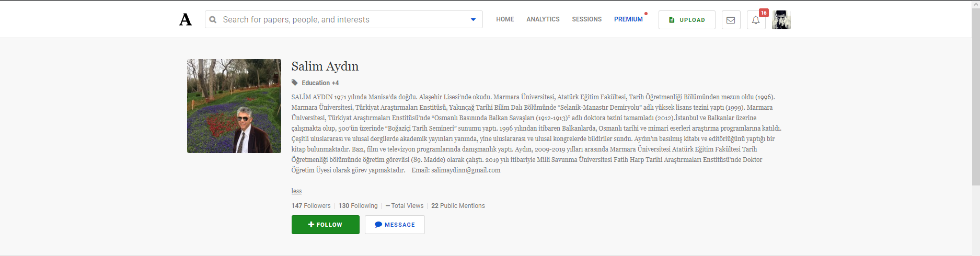980x256 pixels.
Task: Click the page vertical scrollbar thumb
Action: point(975,97)
